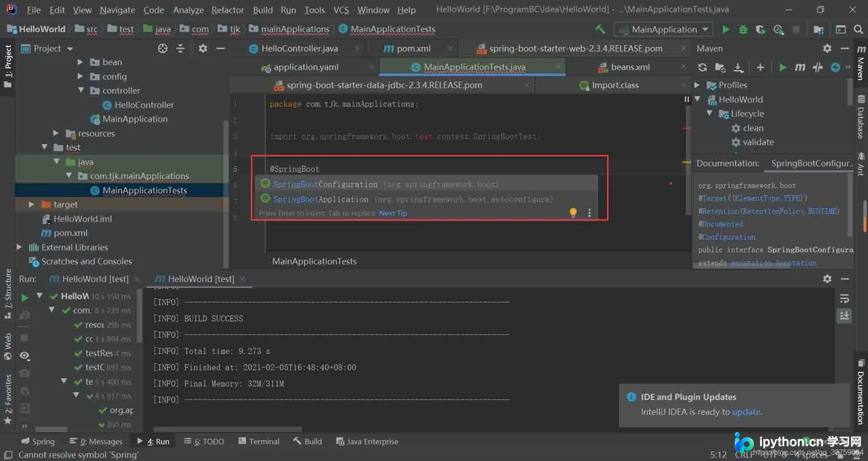
Task: Open the Refactor menu
Action: (x=227, y=9)
